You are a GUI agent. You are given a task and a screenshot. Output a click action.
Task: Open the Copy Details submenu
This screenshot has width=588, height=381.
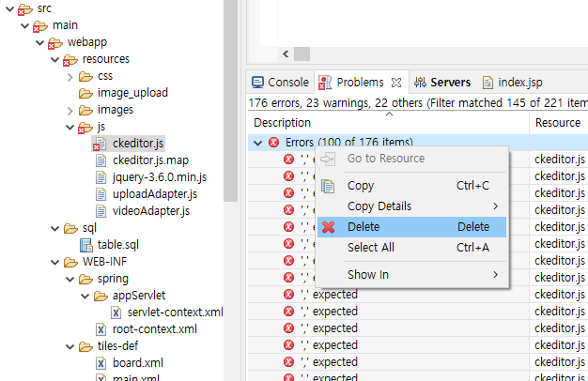(411, 206)
